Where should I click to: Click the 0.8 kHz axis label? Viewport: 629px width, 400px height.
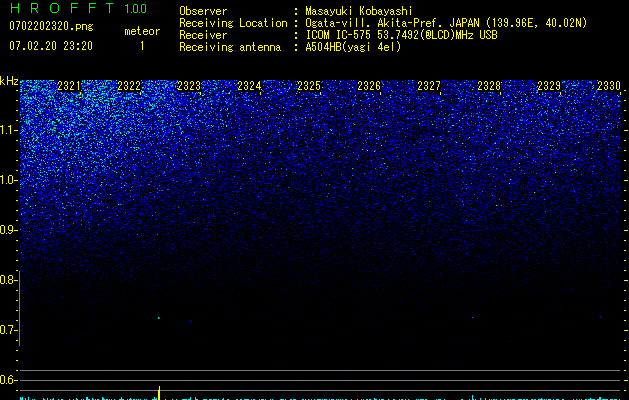8,280
